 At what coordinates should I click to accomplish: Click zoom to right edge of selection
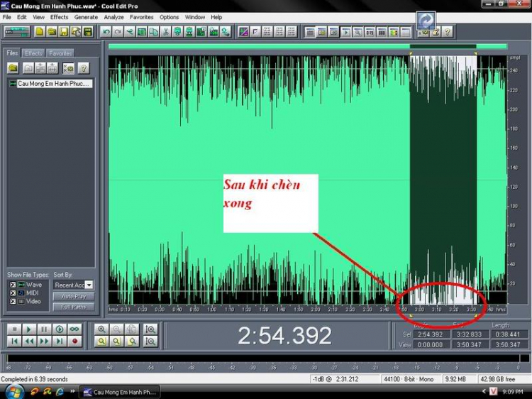131,341
